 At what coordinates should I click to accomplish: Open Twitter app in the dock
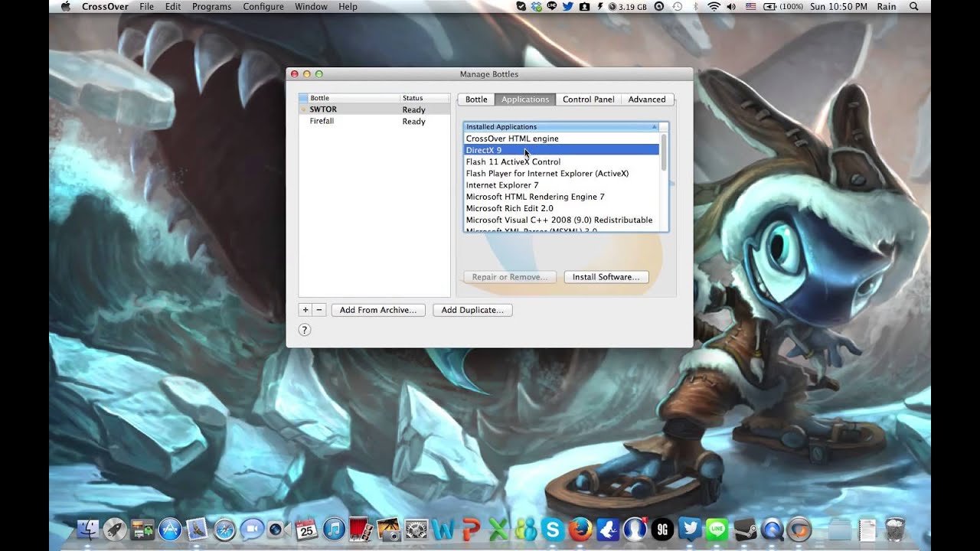pos(690,529)
